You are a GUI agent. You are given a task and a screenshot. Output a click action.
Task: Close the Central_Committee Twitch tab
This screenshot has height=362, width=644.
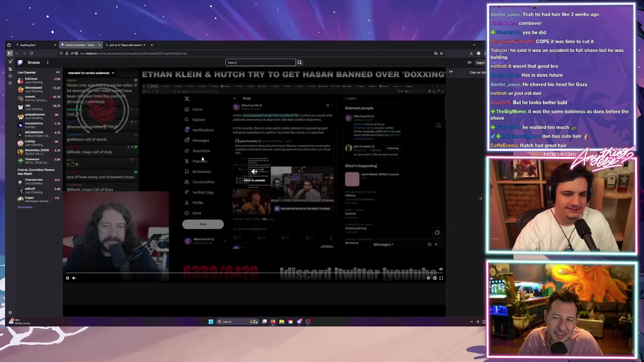(x=100, y=45)
